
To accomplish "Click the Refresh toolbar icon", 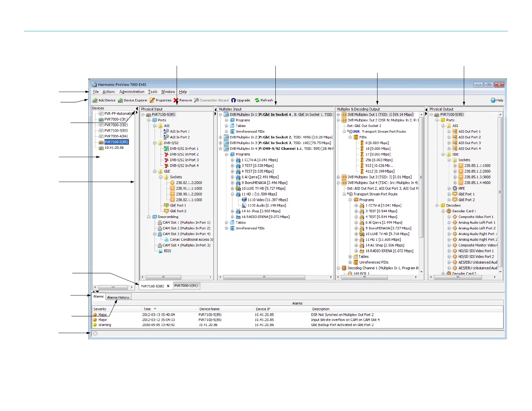I will pyautogui.click(x=257, y=100).
